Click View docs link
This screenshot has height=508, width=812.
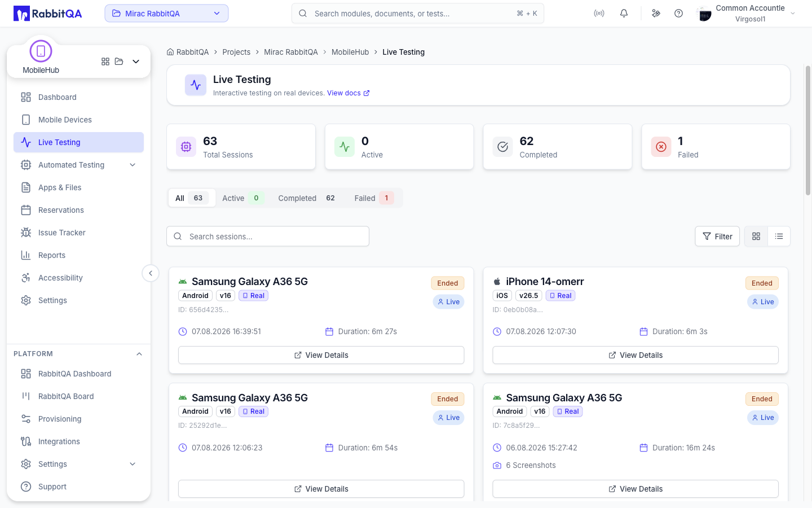pyautogui.click(x=348, y=93)
